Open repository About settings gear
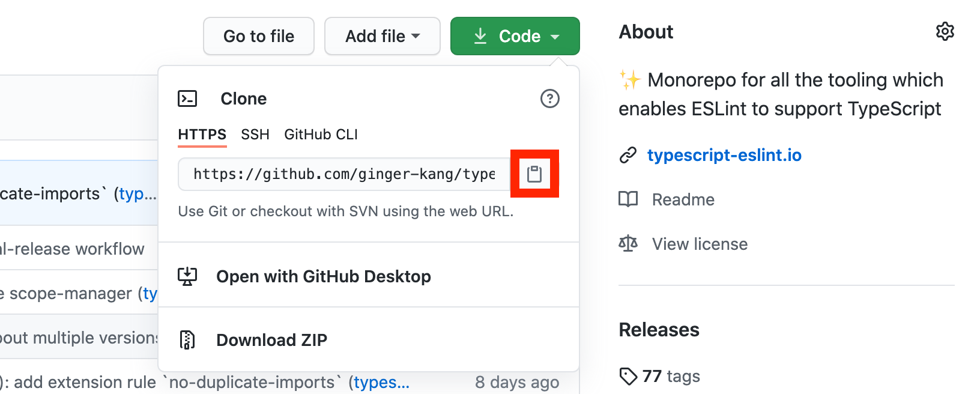 [945, 31]
